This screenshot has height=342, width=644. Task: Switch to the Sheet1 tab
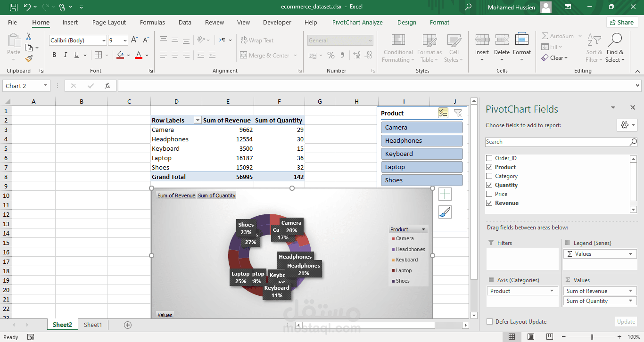click(x=93, y=325)
